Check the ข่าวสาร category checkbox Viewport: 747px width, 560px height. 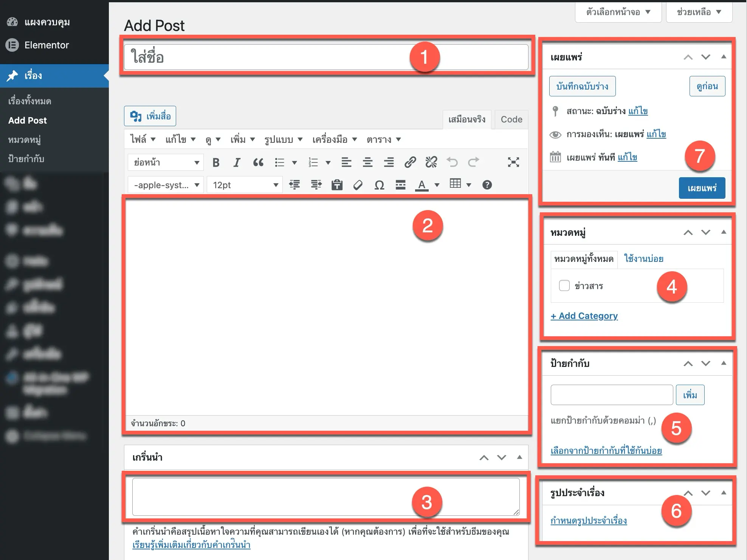(x=564, y=286)
